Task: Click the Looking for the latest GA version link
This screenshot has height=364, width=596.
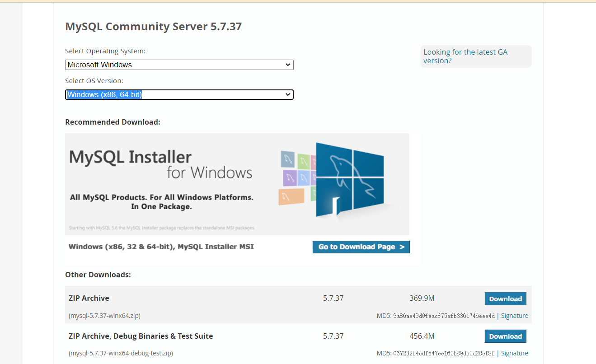Action: [465, 56]
